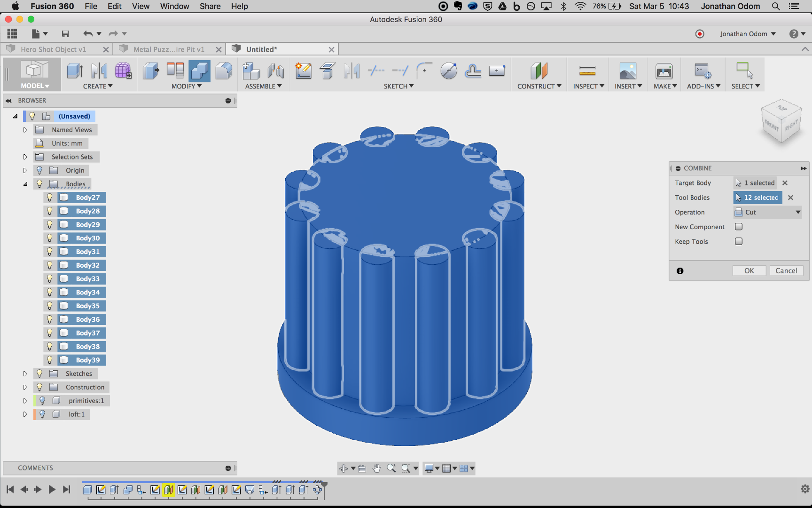Click the Undo arrow icon
The image size is (812, 508).
tap(88, 34)
